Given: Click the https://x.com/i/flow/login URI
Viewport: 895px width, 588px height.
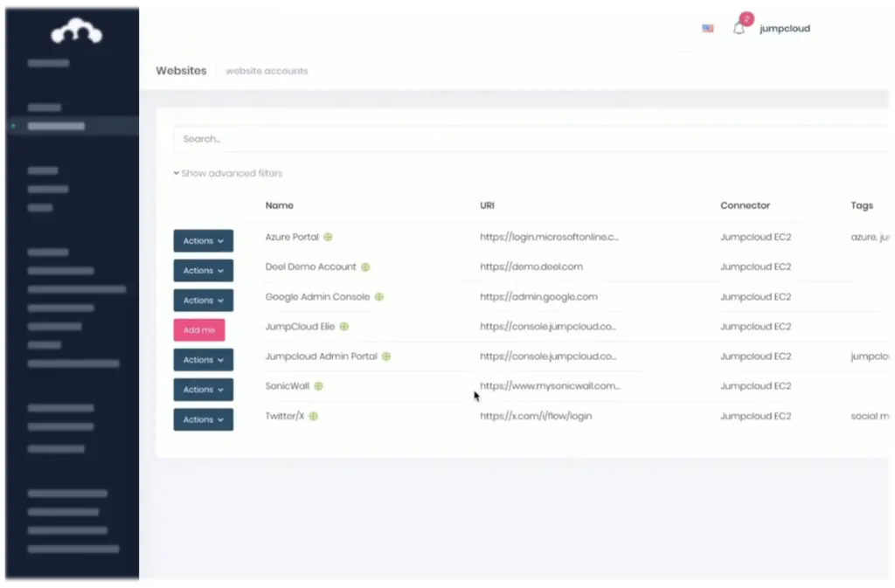Looking at the screenshot, I should [x=536, y=416].
